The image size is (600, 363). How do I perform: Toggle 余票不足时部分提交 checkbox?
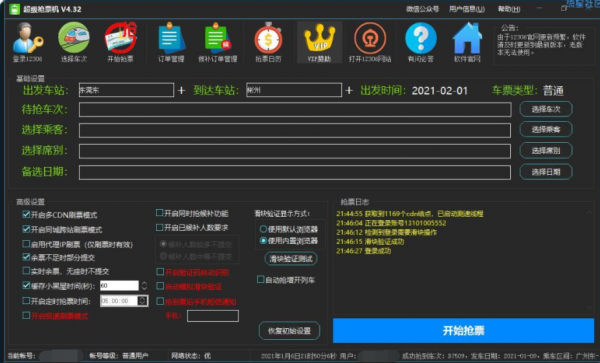point(26,257)
